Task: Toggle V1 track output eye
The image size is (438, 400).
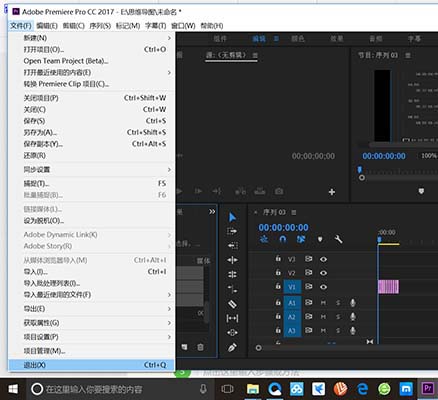Action: point(323,287)
